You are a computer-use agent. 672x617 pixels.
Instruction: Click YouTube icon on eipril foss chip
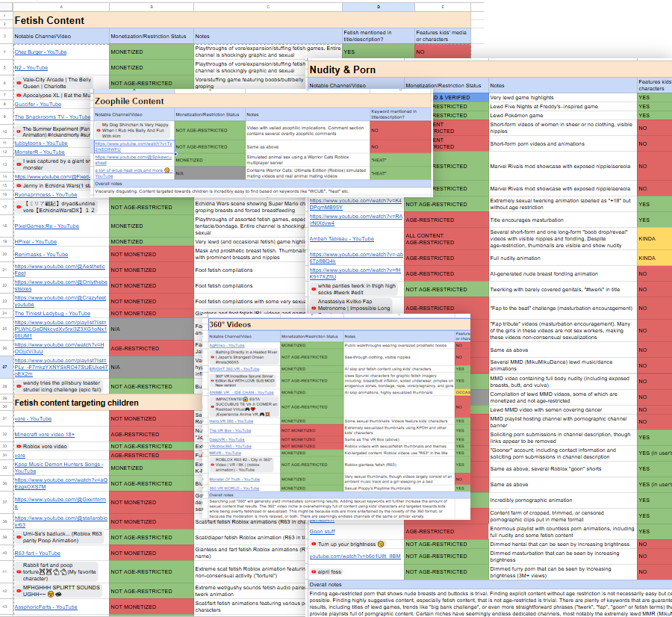point(314,571)
